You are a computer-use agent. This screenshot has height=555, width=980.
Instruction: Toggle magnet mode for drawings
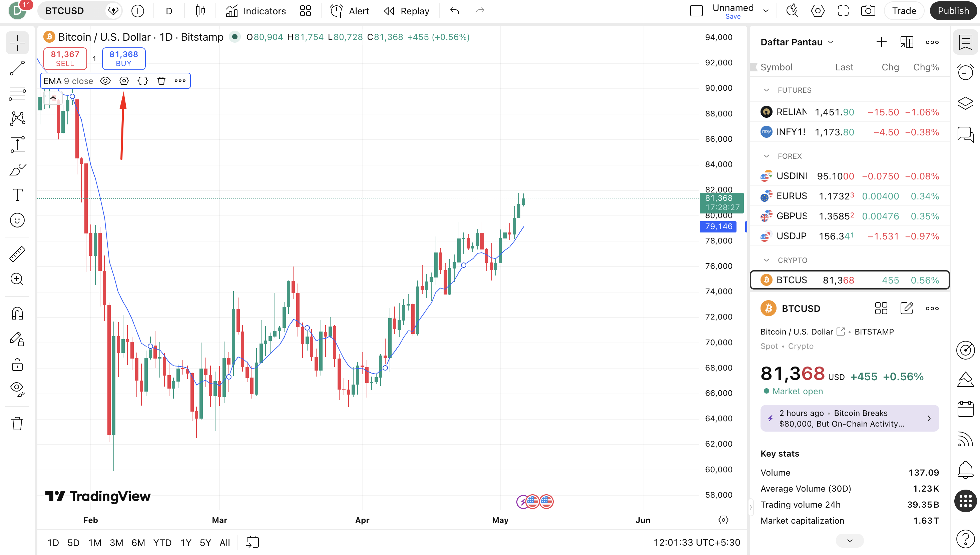tap(17, 313)
